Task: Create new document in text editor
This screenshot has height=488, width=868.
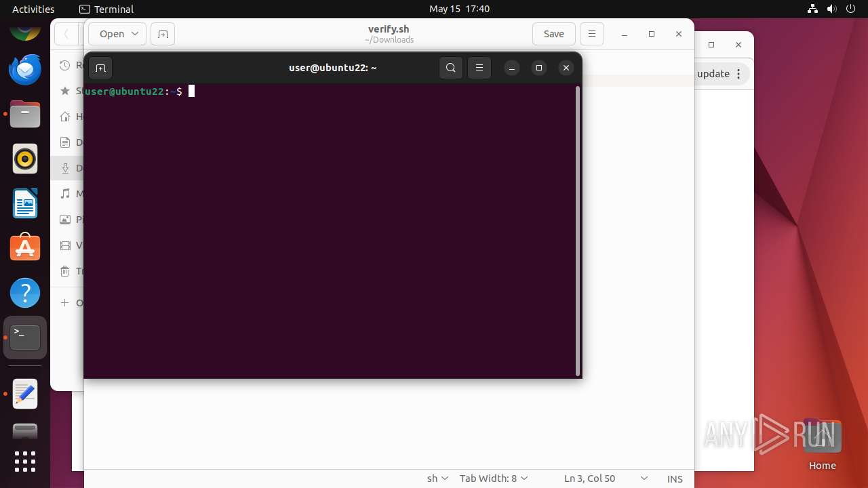Action: pyautogui.click(x=163, y=34)
